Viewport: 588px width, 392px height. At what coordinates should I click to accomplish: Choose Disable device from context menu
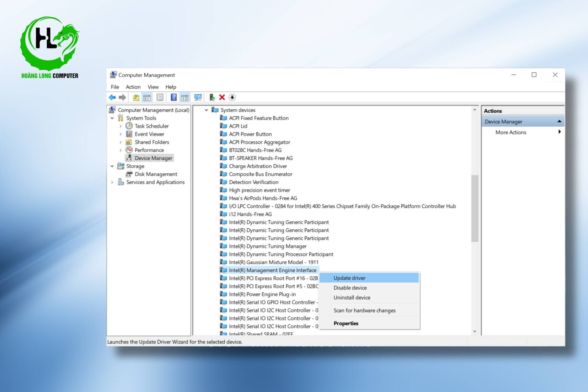369,288
